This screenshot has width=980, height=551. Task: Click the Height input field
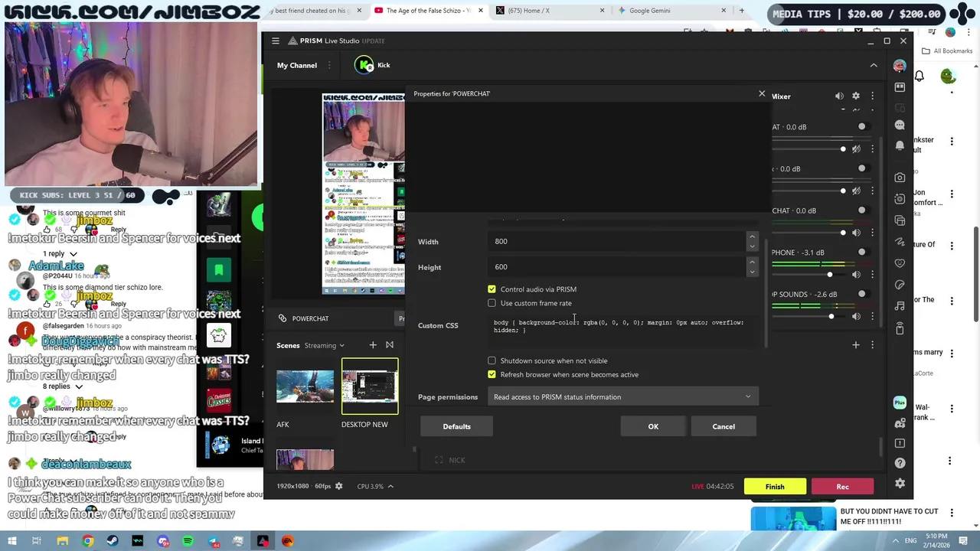(616, 266)
